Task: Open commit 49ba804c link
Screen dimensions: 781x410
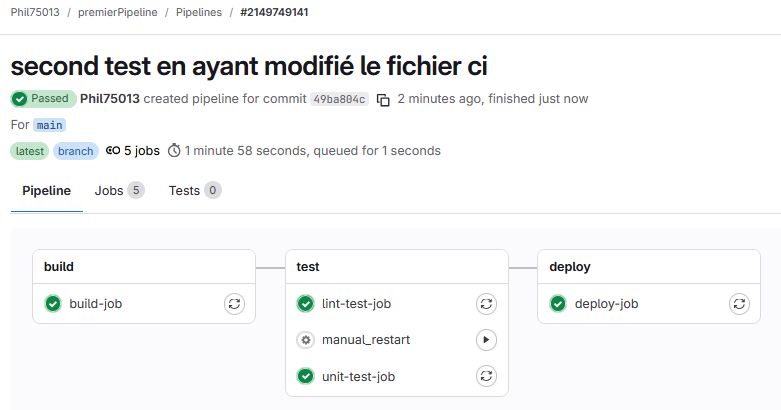Action: click(x=339, y=99)
